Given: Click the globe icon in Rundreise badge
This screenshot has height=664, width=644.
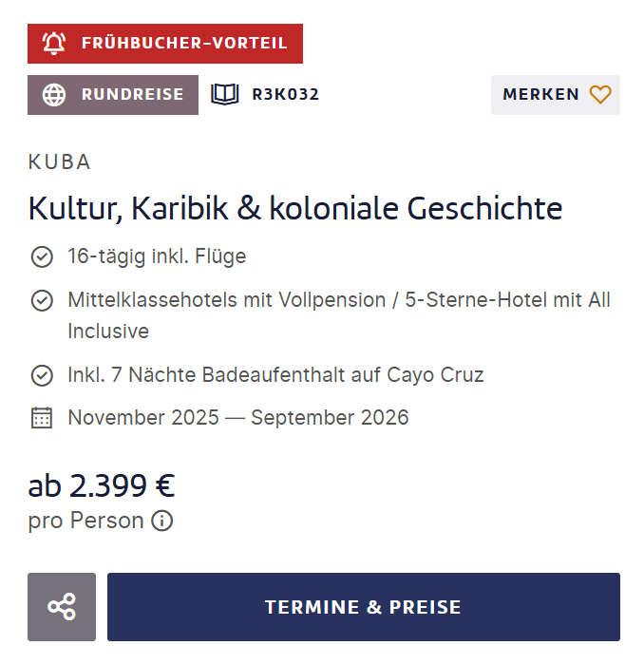Looking at the screenshot, I should tap(54, 95).
